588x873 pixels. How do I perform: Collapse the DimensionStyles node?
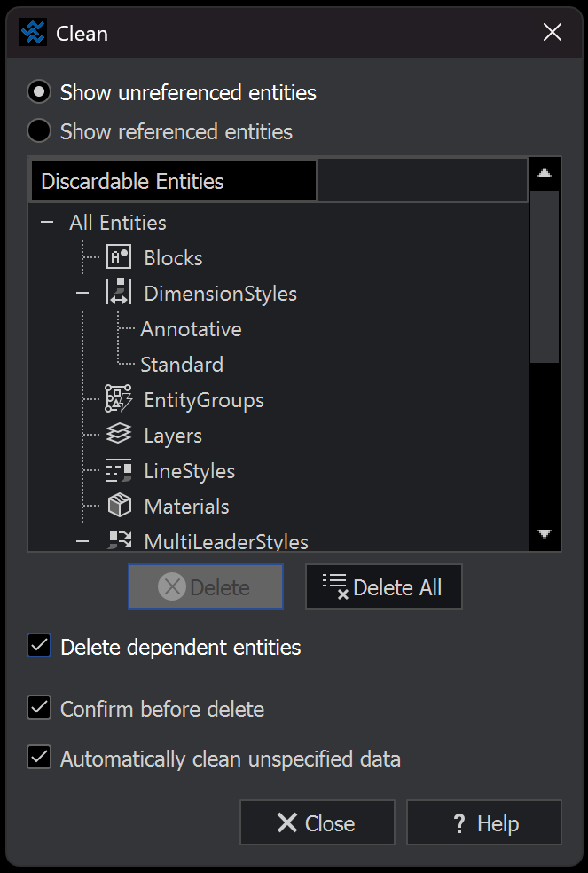pos(81,292)
